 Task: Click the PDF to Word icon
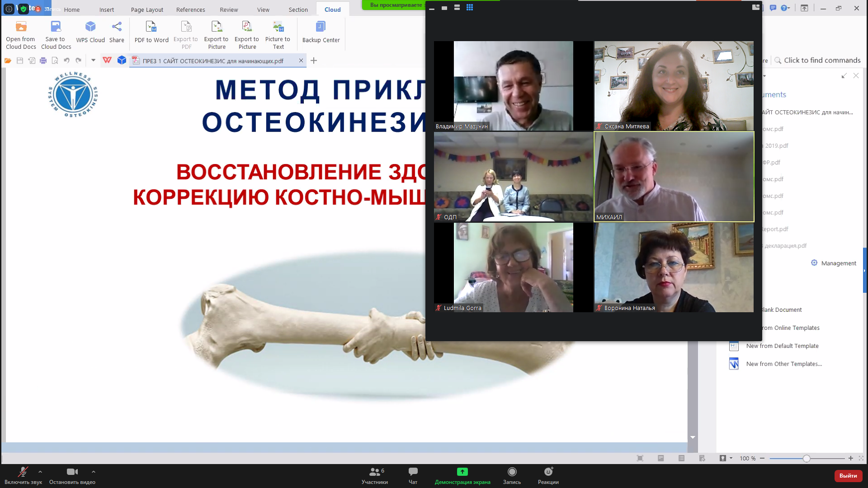tap(151, 27)
